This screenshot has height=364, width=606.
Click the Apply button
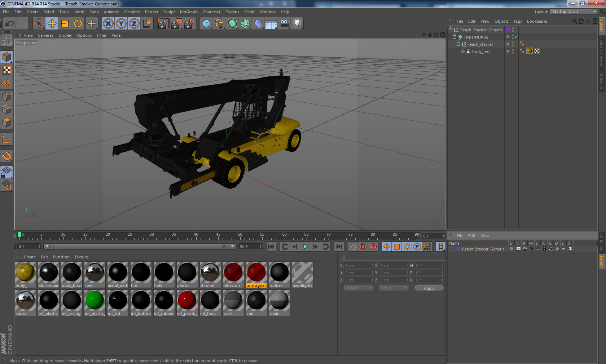[x=429, y=288]
